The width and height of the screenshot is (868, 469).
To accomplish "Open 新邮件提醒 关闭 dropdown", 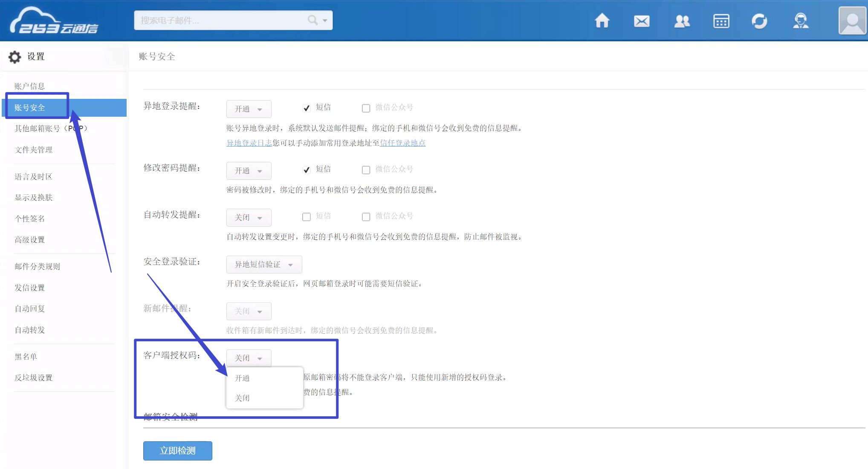I will click(249, 311).
